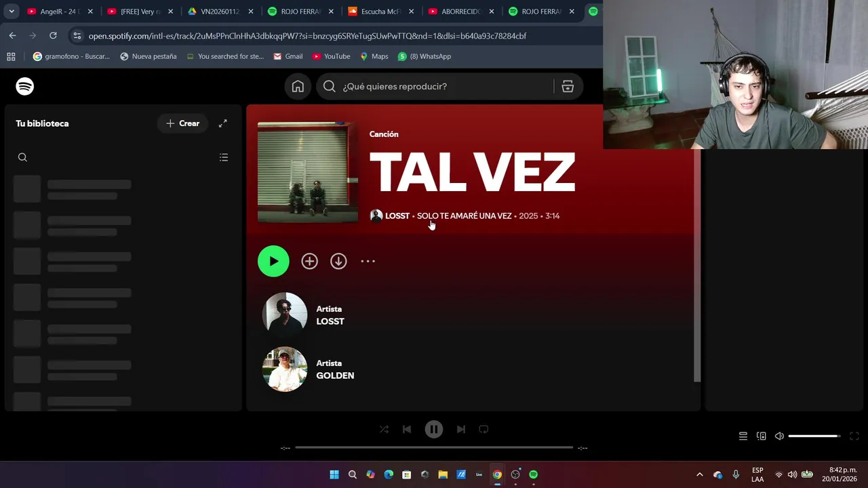Toggle shuffle in the player bar
The width and height of the screenshot is (868, 488).
pyautogui.click(x=384, y=429)
